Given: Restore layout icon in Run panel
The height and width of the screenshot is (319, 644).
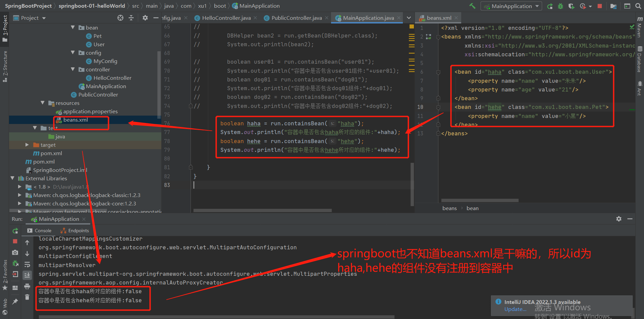Looking at the screenshot, I should coord(15,288).
